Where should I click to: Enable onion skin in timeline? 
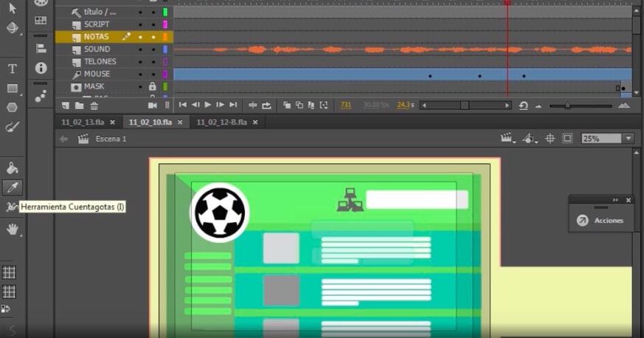(287, 106)
